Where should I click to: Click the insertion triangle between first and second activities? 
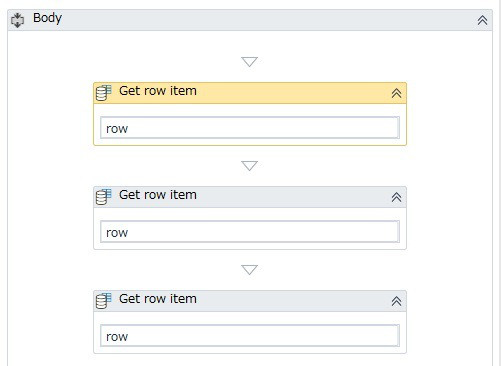click(x=249, y=166)
